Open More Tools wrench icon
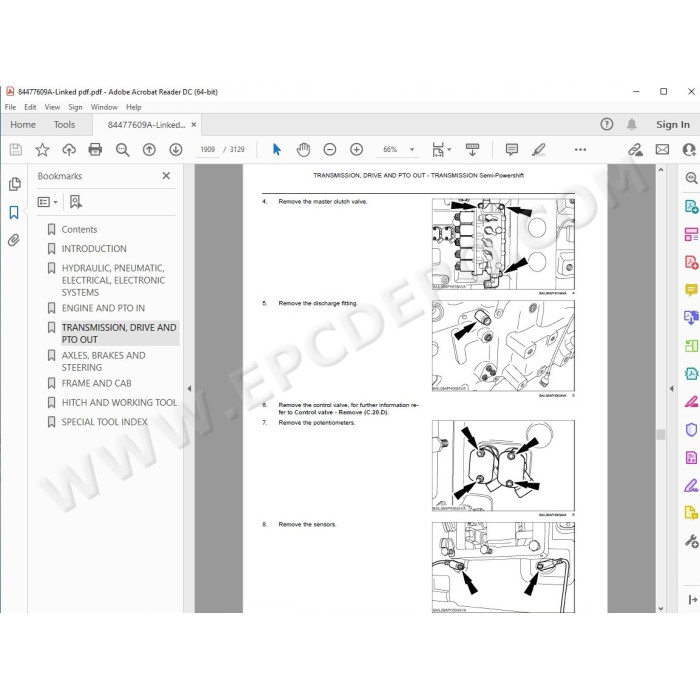This screenshot has width=700, height=700. (x=692, y=541)
